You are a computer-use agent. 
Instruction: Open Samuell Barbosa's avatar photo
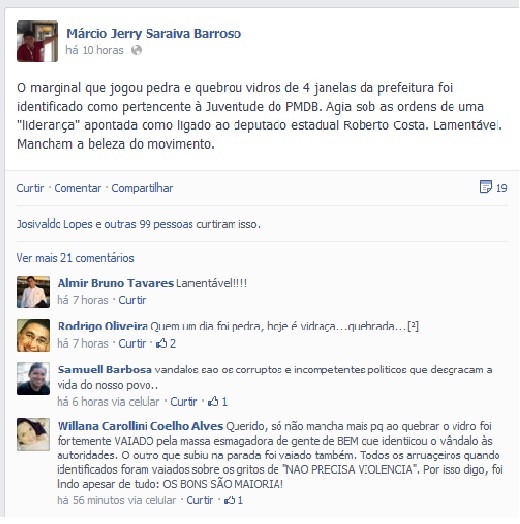[33, 378]
